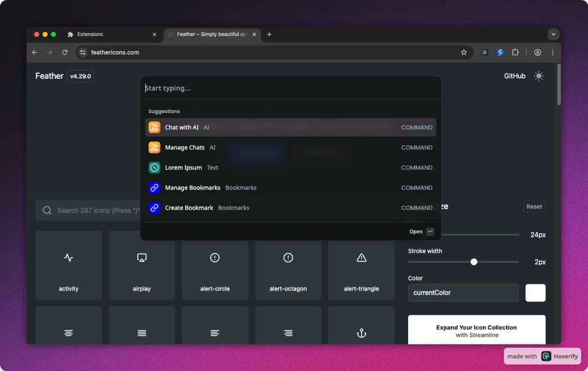The image size is (588, 371).
Task: Focus the Start typing command input
Action: click(x=291, y=88)
